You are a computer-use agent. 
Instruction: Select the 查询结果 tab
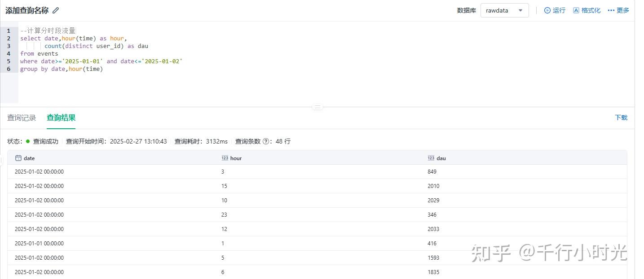click(x=60, y=118)
